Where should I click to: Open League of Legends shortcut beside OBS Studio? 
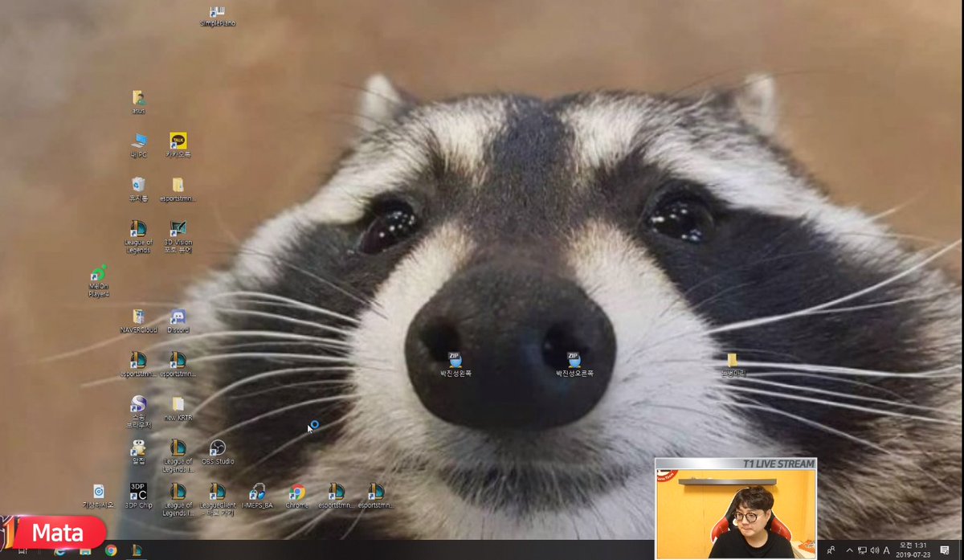tap(178, 456)
